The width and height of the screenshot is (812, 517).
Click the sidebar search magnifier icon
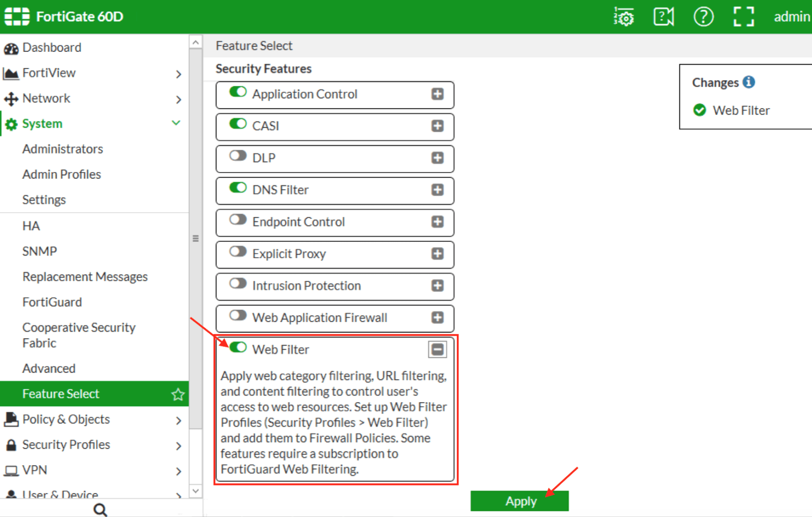[100, 509]
